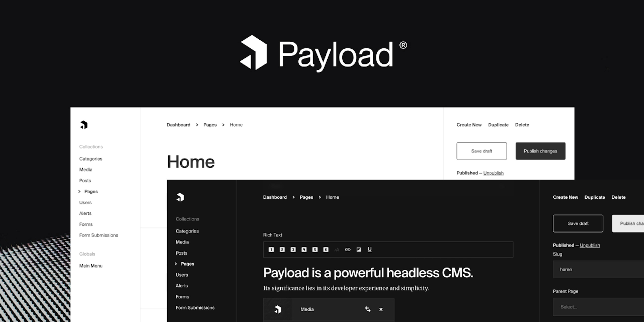This screenshot has width=644, height=322.
Task: Expand the Pages tree item in sidebar
Action: tap(80, 191)
